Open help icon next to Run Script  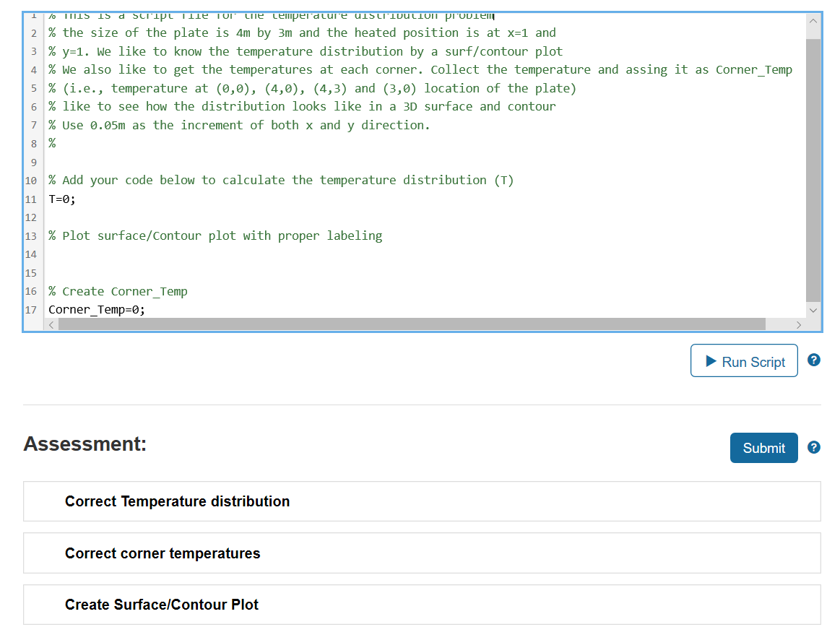tap(814, 360)
